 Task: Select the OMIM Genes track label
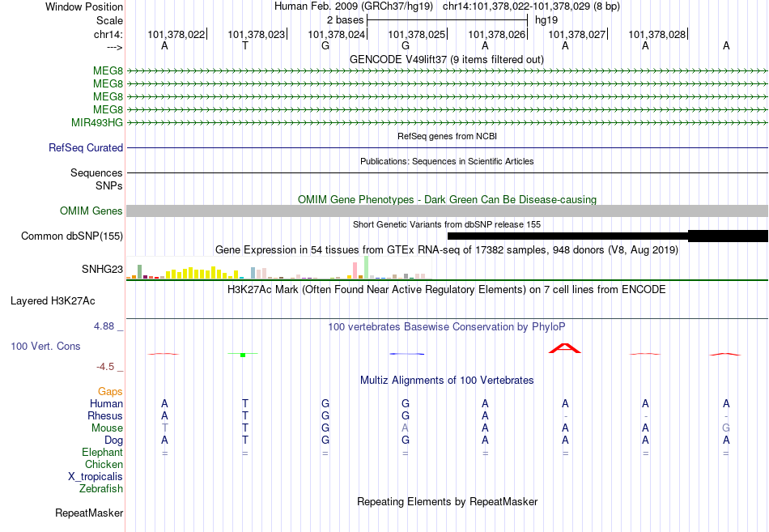click(x=91, y=211)
